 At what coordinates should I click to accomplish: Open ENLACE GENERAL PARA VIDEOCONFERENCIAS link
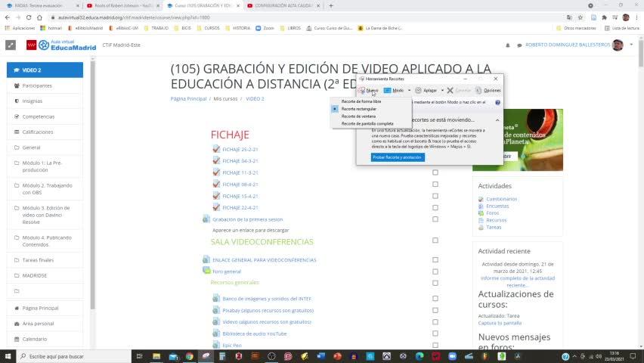coord(264,260)
